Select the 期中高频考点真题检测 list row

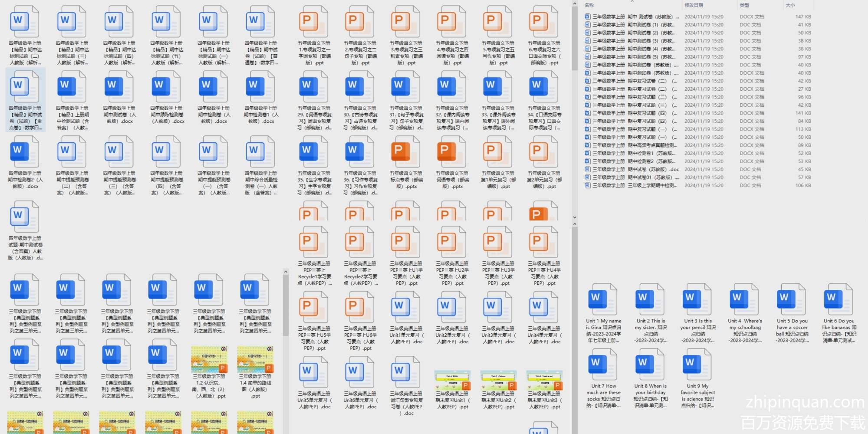[698, 145]
